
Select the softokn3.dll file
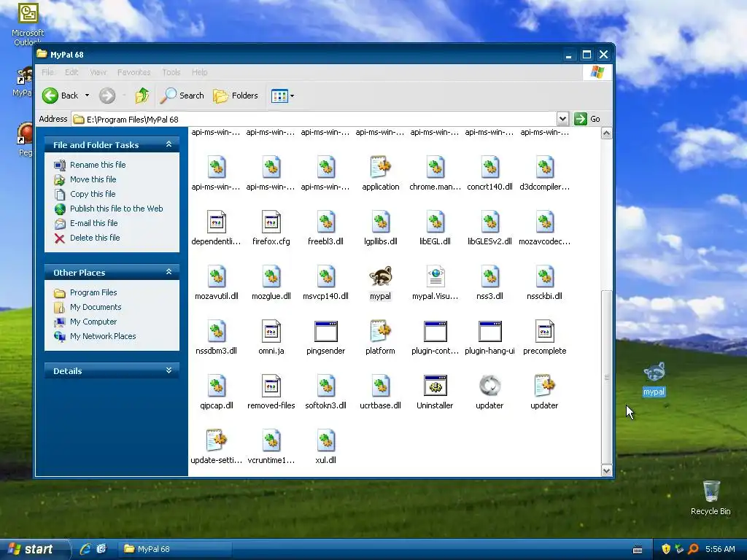(326, 392)
